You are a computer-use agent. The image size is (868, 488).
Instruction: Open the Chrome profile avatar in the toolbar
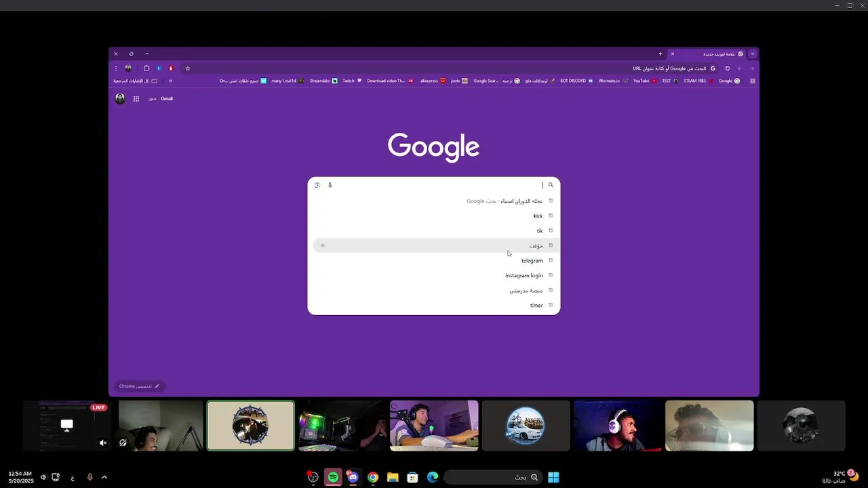click(x=128, y=68)
